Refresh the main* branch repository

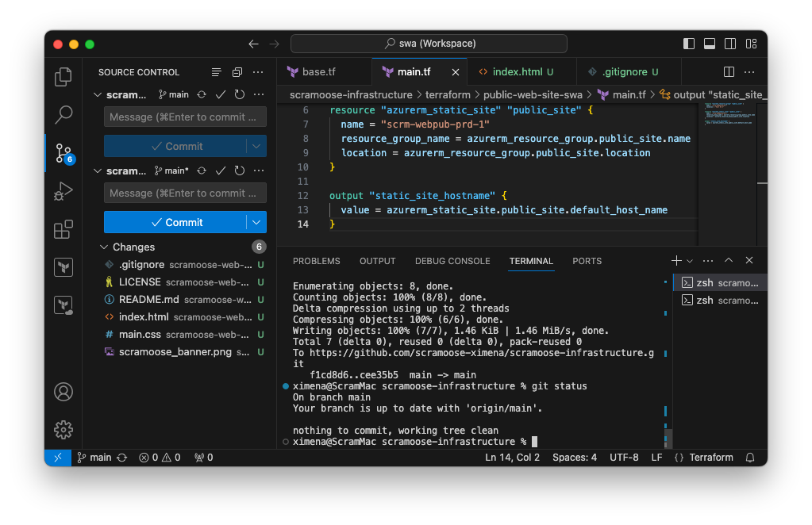pyautogui.click(x=239, y=171)
